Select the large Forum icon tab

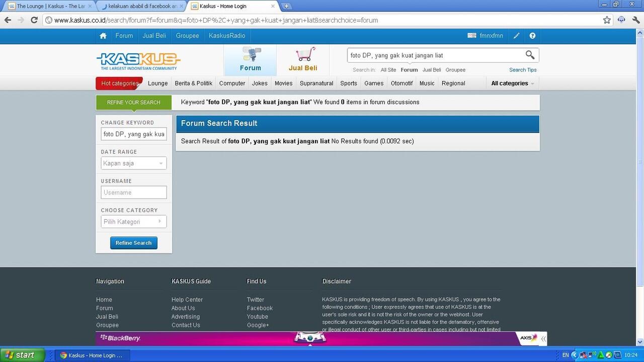point(250,60)
